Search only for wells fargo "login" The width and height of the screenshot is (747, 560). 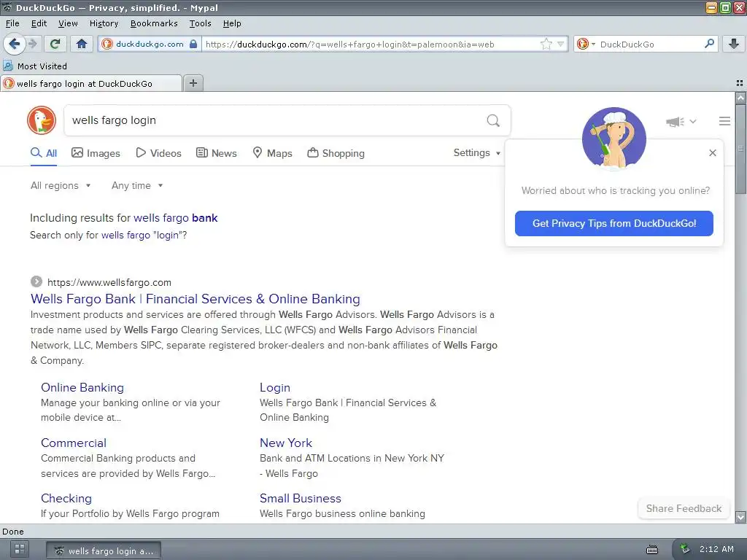point(144,236)
